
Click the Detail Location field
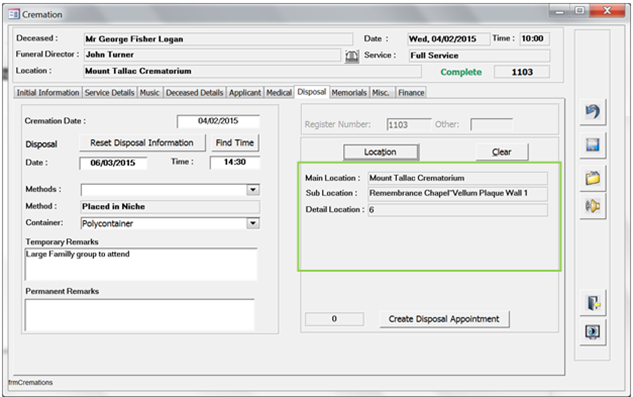(x=458, y=210)
